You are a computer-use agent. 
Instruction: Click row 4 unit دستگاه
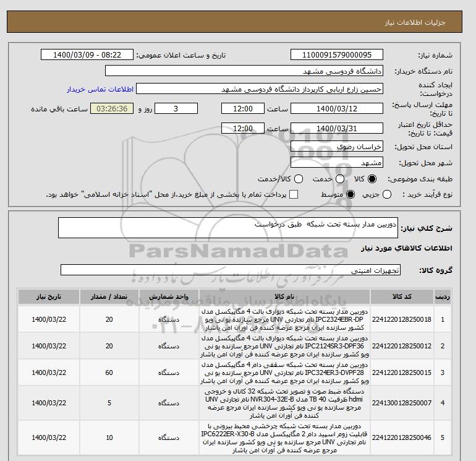(169, 403)
